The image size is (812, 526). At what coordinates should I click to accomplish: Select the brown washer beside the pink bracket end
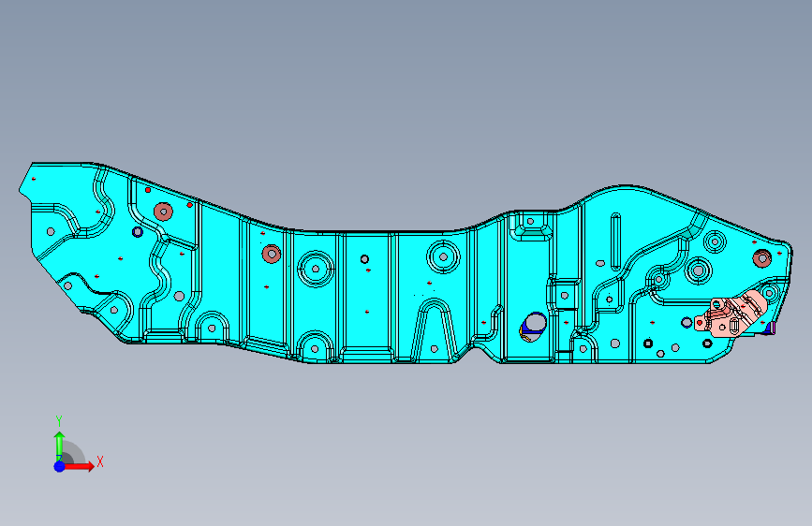[x=761, y=257]
